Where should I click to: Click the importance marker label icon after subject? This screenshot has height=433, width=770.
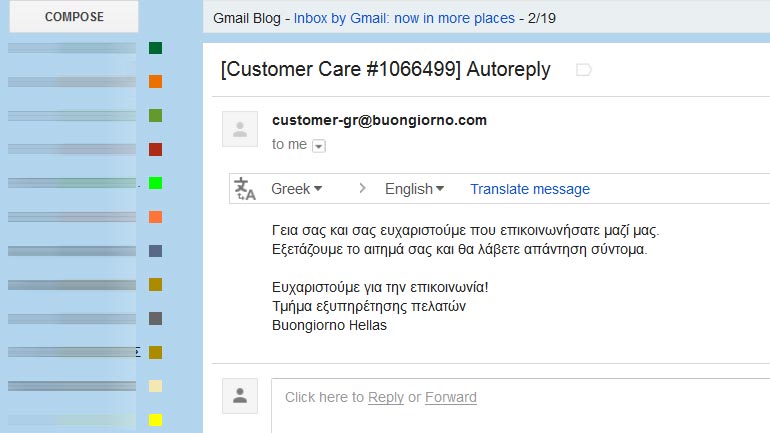584,69
